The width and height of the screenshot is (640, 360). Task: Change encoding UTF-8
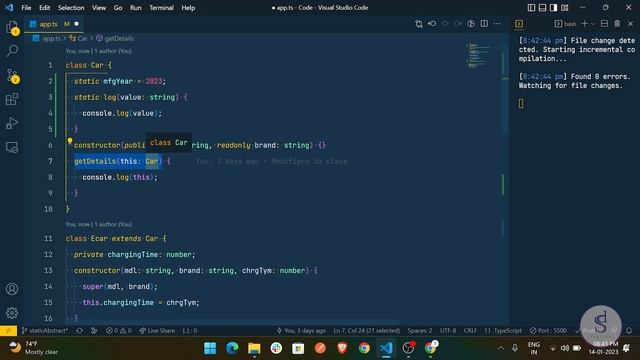[448, 331]
